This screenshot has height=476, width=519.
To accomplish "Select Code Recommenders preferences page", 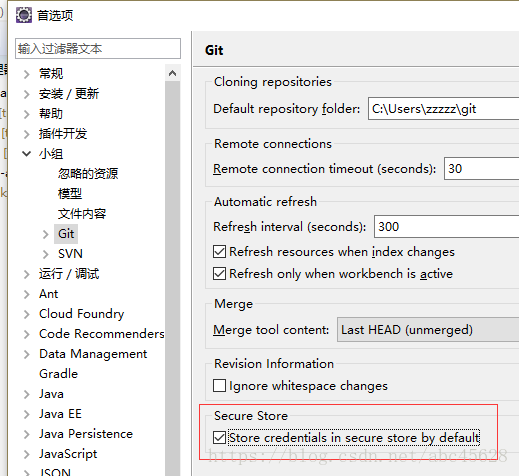I will [101, 334].
